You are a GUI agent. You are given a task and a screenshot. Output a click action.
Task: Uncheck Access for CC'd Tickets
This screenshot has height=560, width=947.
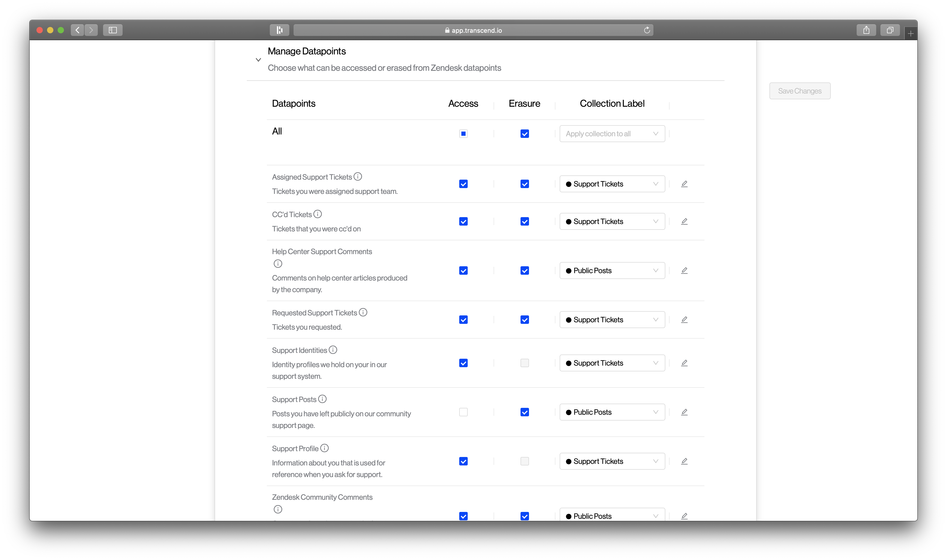click(463, 221)
